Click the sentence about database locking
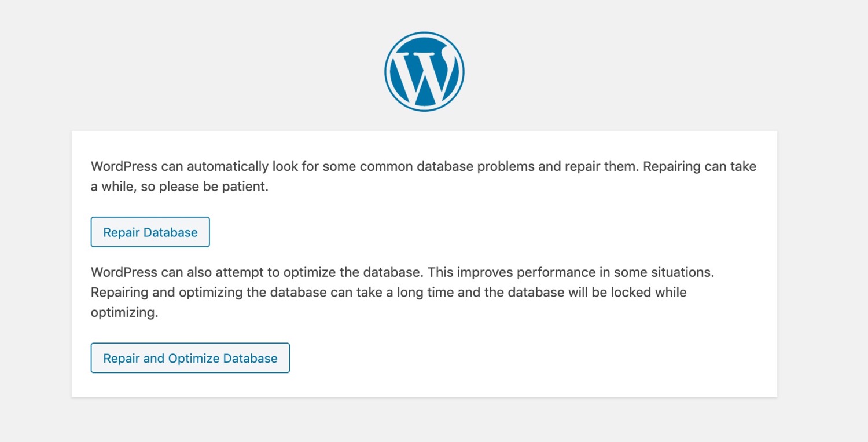 point(388,292)
